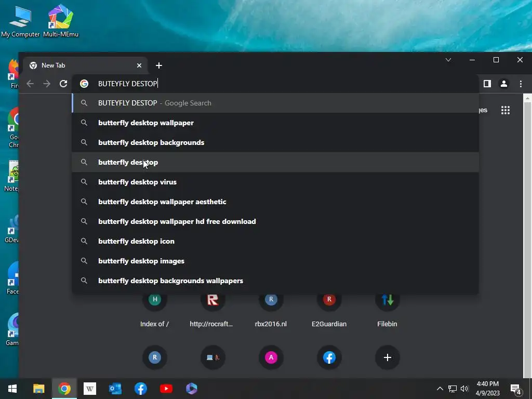Open Facebook from the taskbar
This screenshot has height=399, width=532.
(140, 389)
